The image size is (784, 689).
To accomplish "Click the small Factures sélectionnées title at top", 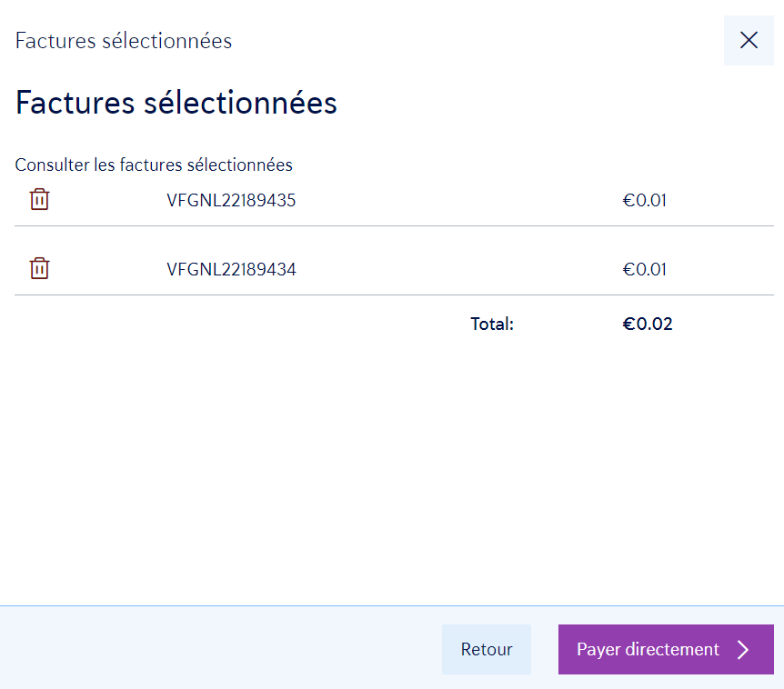I will click(x=124, y=41).
